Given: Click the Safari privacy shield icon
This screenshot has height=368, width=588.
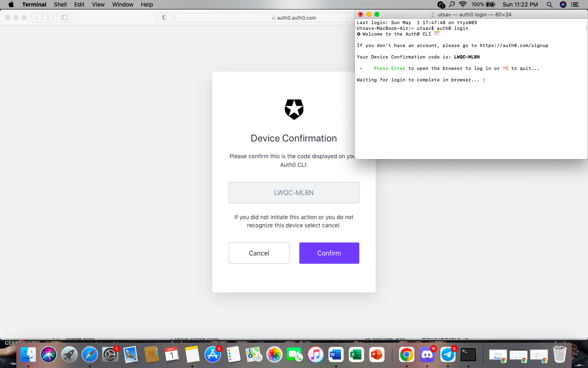Looking at the screenshot, I should click(164, 18).
